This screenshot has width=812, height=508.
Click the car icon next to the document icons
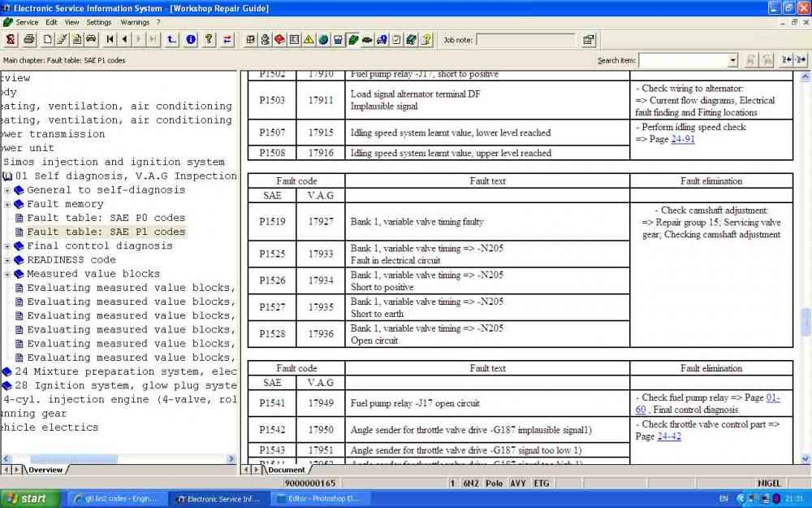91,39
